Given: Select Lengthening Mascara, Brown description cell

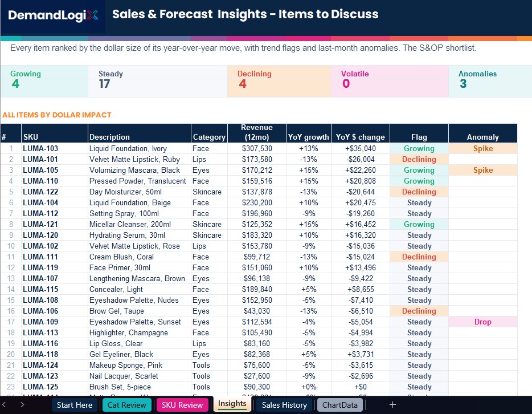Looking at the screenshot, I should [x=139, y=278].
